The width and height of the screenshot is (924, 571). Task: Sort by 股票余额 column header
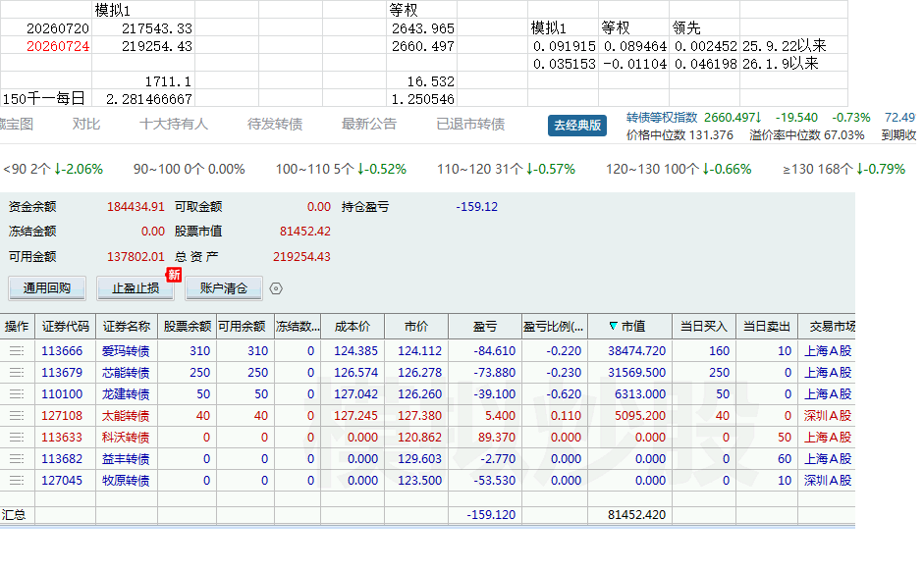[x=187, y=326]
